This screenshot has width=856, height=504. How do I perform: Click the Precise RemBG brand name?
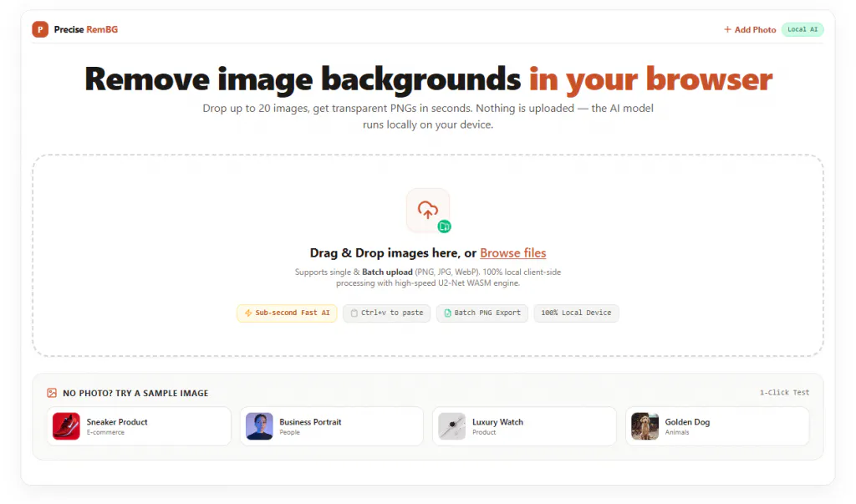pyautogui.click(x=86, y=29)
